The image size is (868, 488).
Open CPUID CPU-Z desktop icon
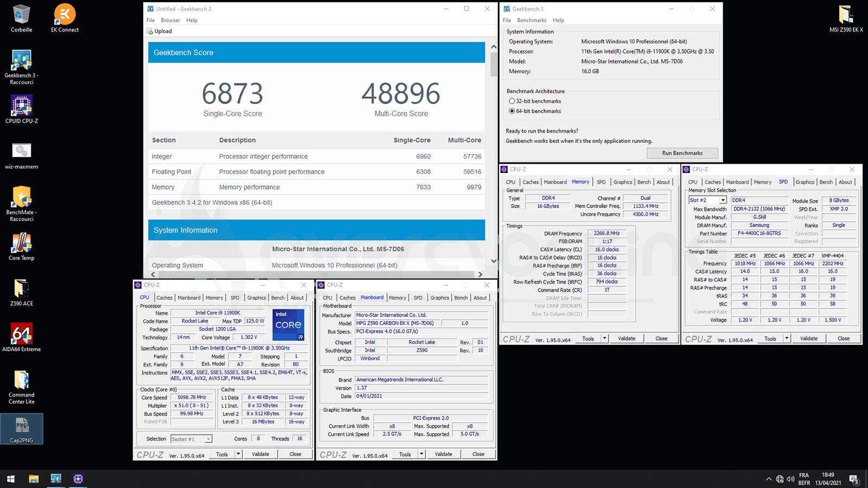(22, 110)
